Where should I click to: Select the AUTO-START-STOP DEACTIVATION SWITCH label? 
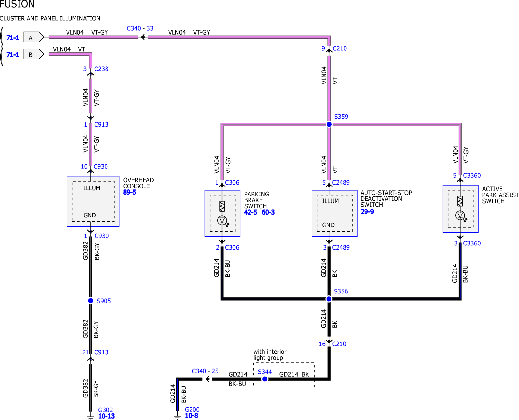386,199
